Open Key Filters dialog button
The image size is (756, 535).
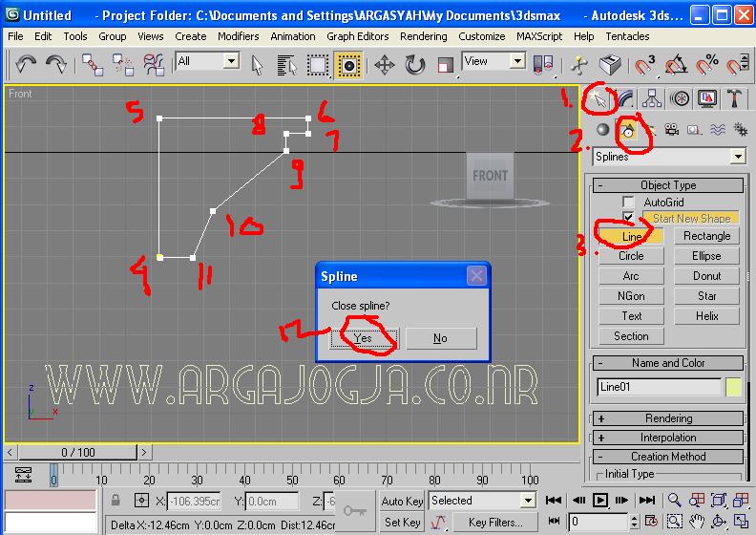click(495, 522)
